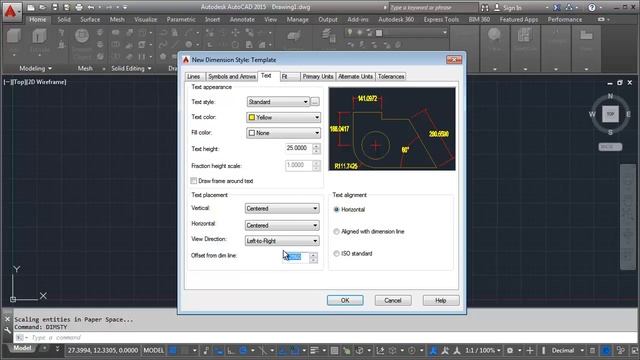Click the dialog Help button
The image size is (640, 360).
(x=441, y=300)
